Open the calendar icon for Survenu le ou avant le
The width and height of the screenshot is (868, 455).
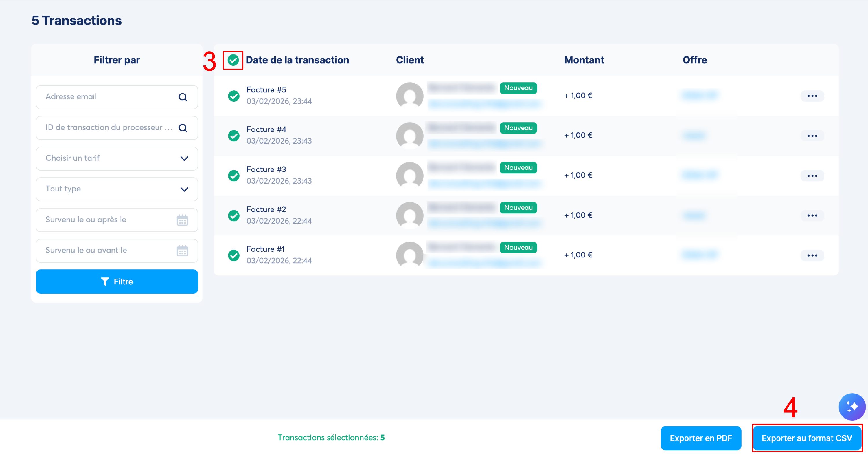(x=182, y=251)
